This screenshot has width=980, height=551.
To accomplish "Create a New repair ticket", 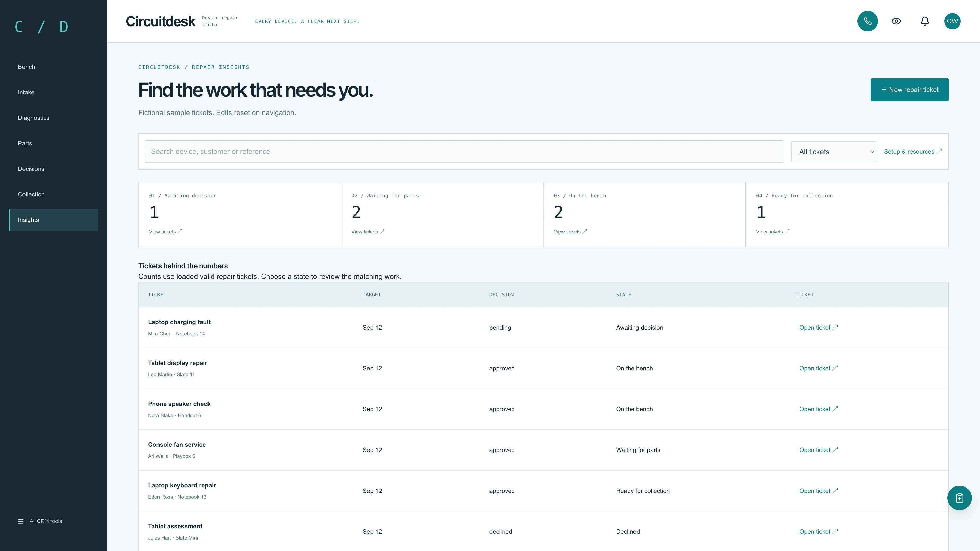I will click(909, 89).
